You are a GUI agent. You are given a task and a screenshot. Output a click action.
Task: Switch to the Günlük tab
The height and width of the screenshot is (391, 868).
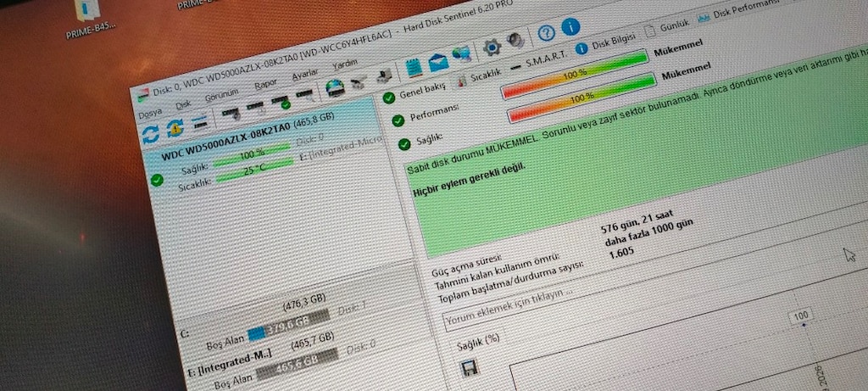(668, 26)
